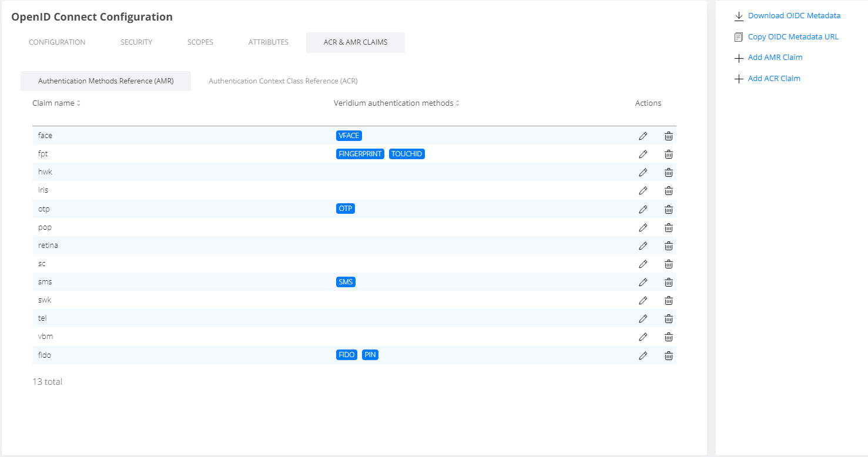Switch to the Security tab
This screenshot has width=868, height=457.
coord(136,42)
